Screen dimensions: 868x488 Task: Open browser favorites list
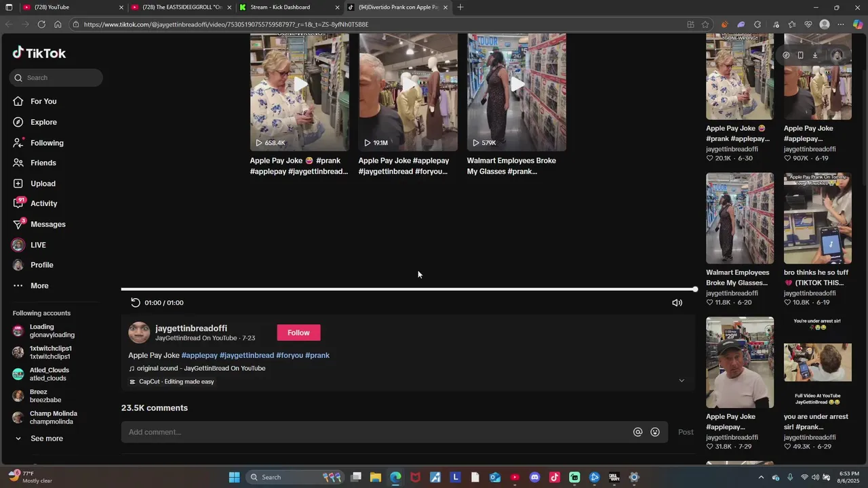tap(791, 24)
